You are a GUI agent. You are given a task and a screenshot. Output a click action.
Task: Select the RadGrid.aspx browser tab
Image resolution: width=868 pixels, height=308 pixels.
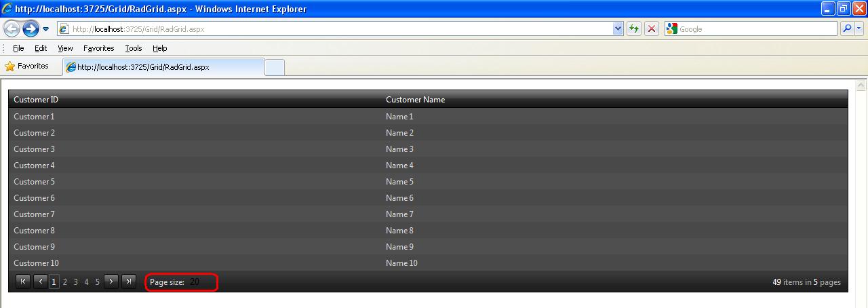[163, 67]
